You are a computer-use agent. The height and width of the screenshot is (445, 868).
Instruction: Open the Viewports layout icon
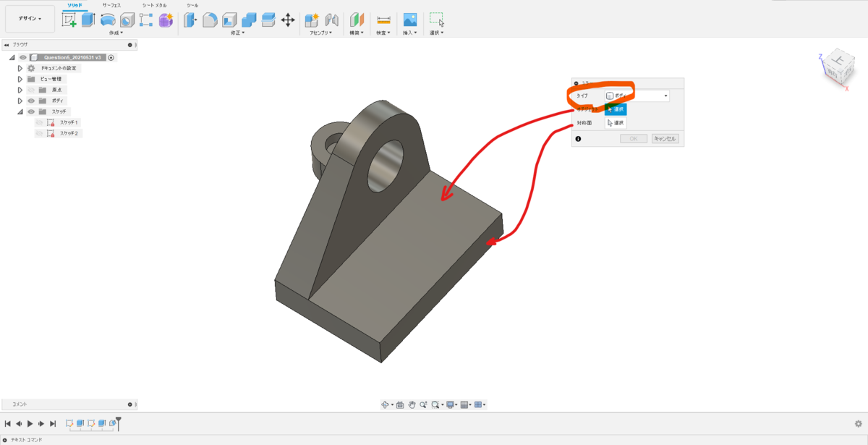[x=478, y=405]
